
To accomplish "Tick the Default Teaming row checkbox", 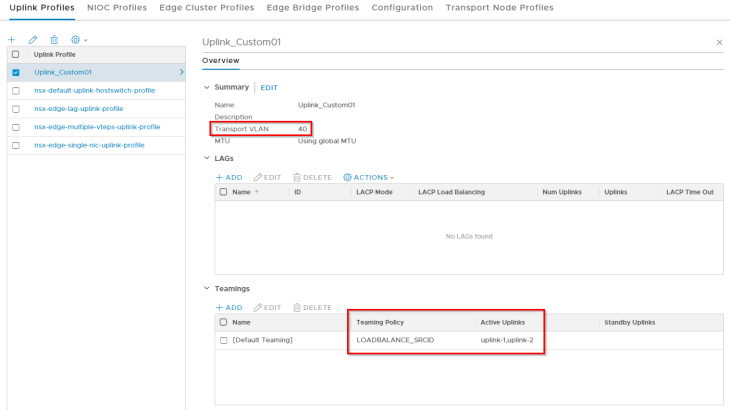I will (223, 340).
